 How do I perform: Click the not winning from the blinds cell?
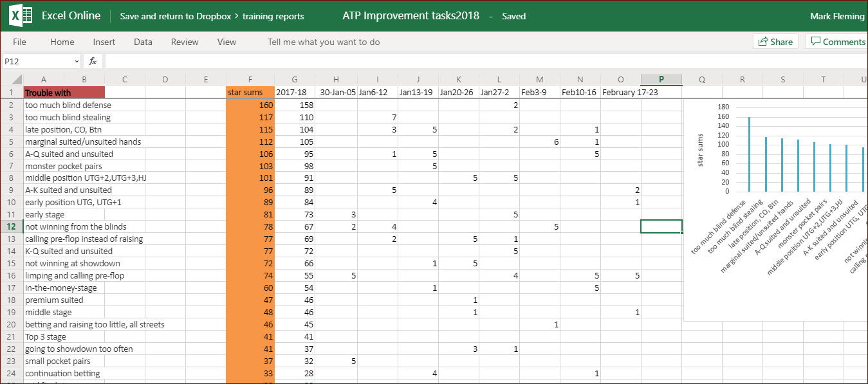pyautogui.click(x=76, y=226)
